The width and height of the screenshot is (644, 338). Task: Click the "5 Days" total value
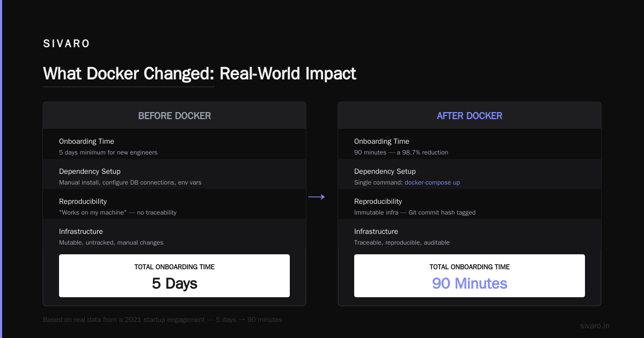pyautogui.click(x=174, y=283)
